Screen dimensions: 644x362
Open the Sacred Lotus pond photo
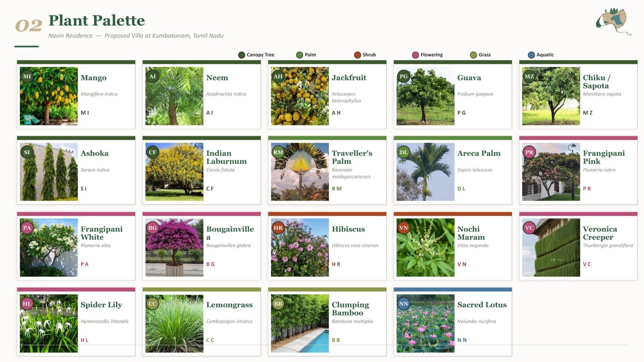pos(425,323)
